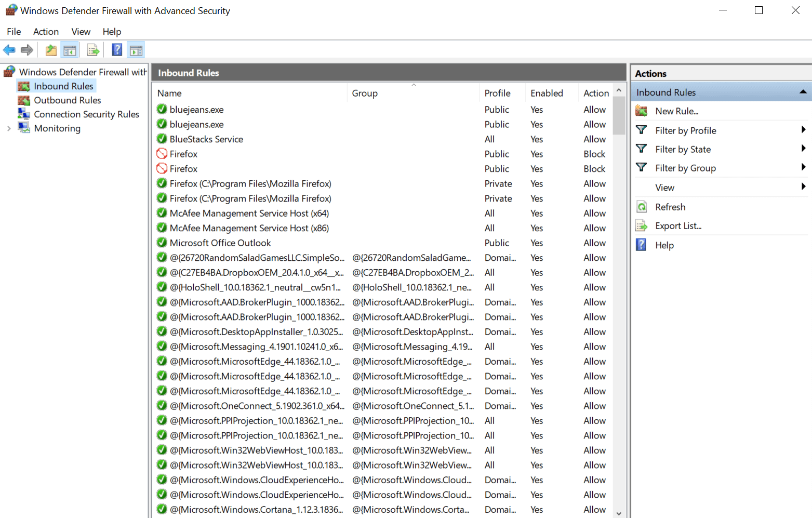Click the Forward navigation arrow
Image resolution: width=812 pixels, height=518 pixels.
25,49
